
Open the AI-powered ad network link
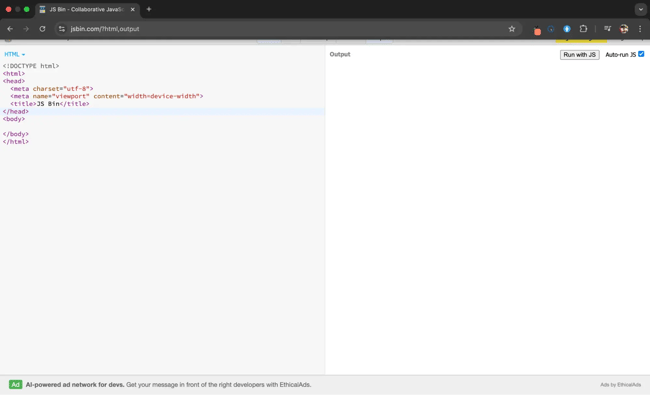point(168,385)
